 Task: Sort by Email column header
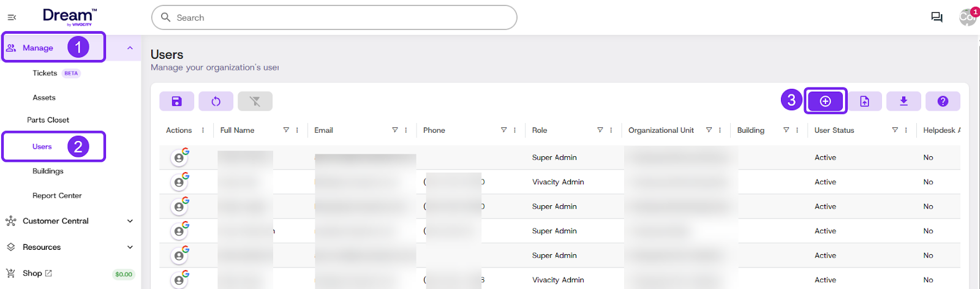(323, 130)
